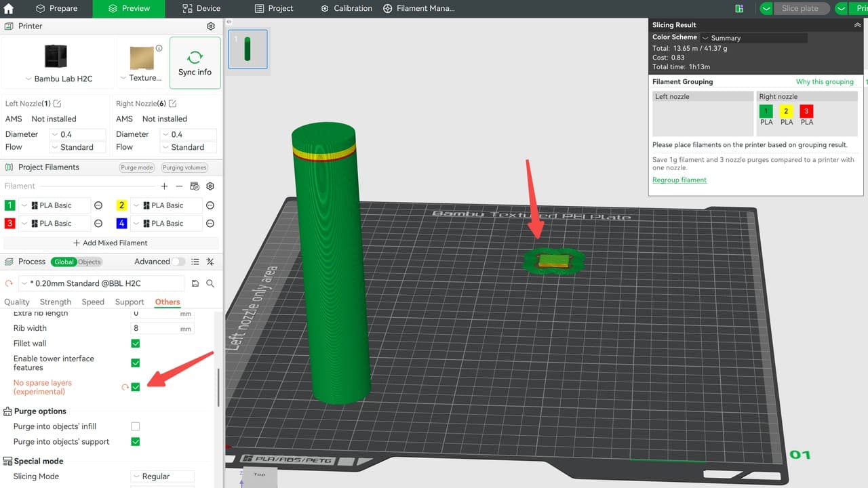This screenshot has width=868, height=488.
Task: Edit filament 2 PLA Basic preset
Action: 210,205
